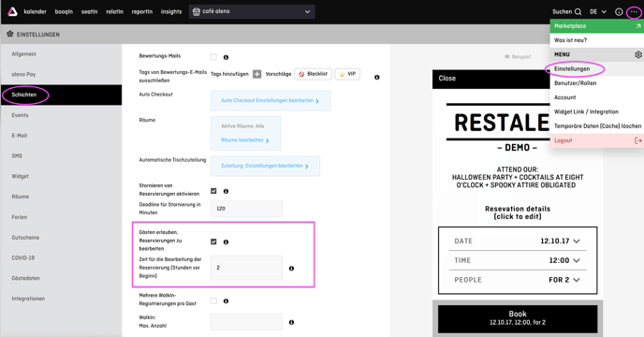Select E-Mail in settings sidebar
The height and width of the screenshot is (337, 644).
point(61,136)
